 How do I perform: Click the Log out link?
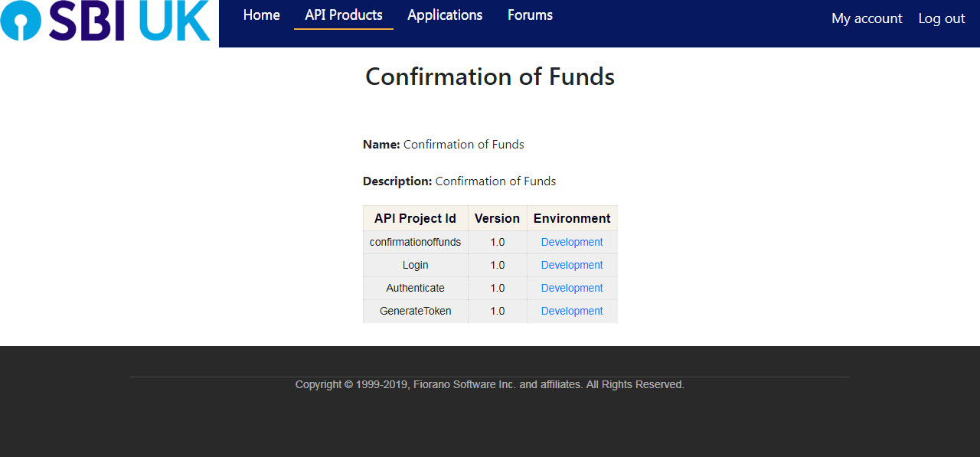[942, 18]
